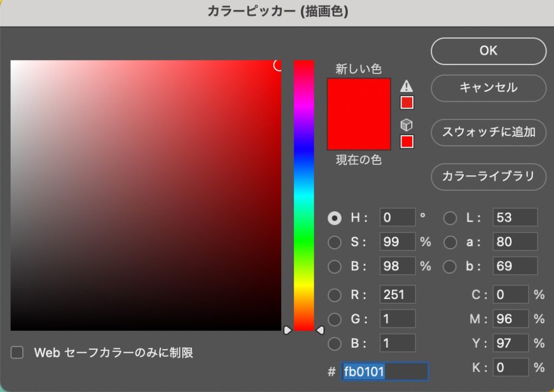This screenshot has height=392, width=554.
Task: Click the gamut warning triangle icon
Action: point(406,85)
